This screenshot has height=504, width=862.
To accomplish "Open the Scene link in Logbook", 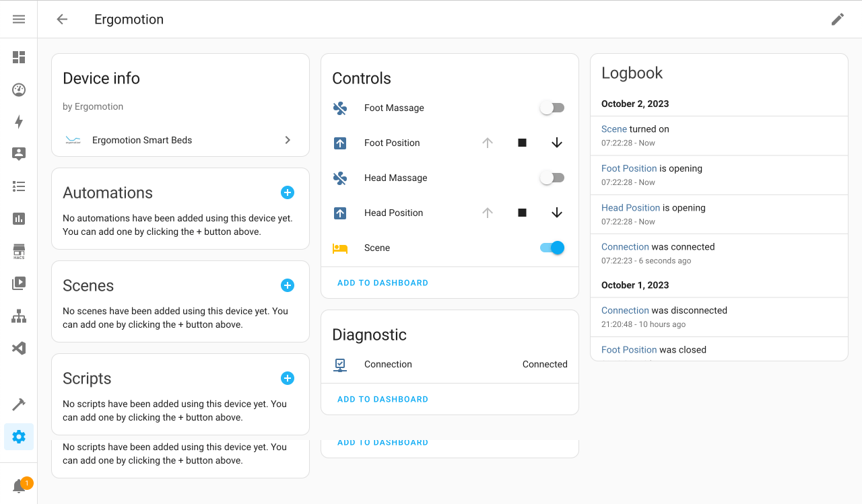I will click(x=614, y=129).
